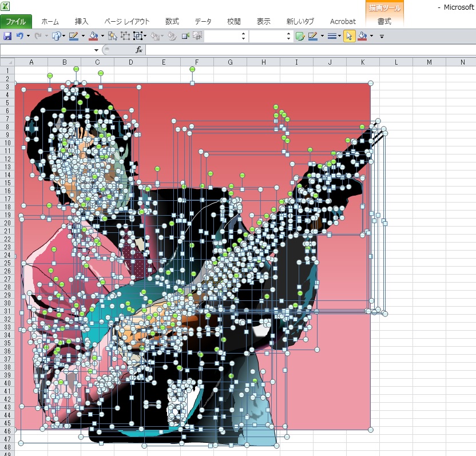Click the Save icon in quick access toolbar
The width and height of the screenshot is (476, 456).
7,36
